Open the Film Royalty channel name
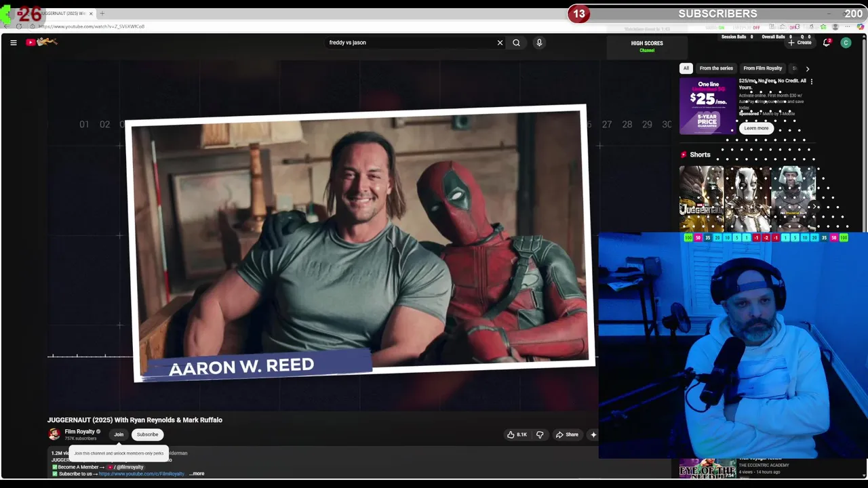 tap(79, 432)
